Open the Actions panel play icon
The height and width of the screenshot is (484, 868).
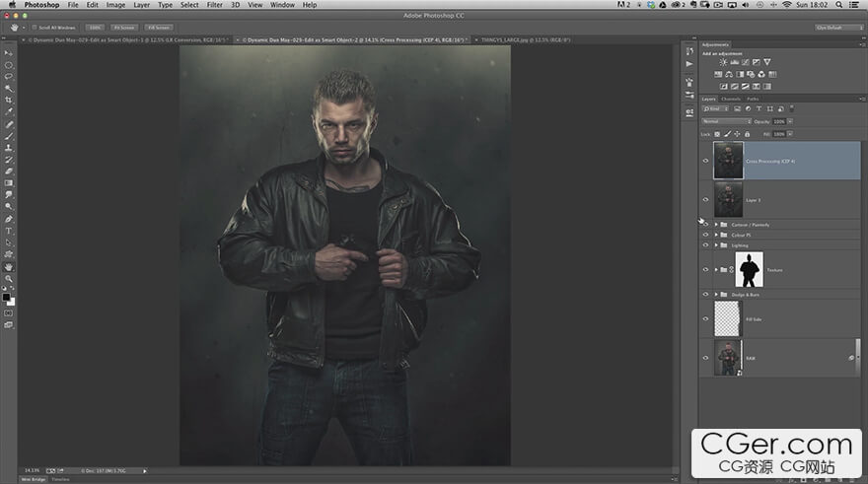[689, 64]
